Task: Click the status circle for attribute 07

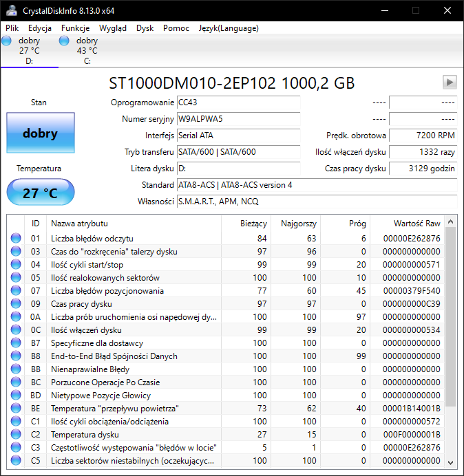Action: pos(16,290)
